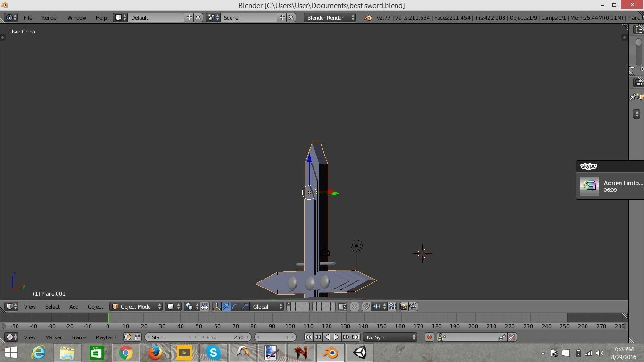Enable the translate manipulator arrow
This screenshot has width=644, height=362.
pyautogui.click(x=226, y=306)
